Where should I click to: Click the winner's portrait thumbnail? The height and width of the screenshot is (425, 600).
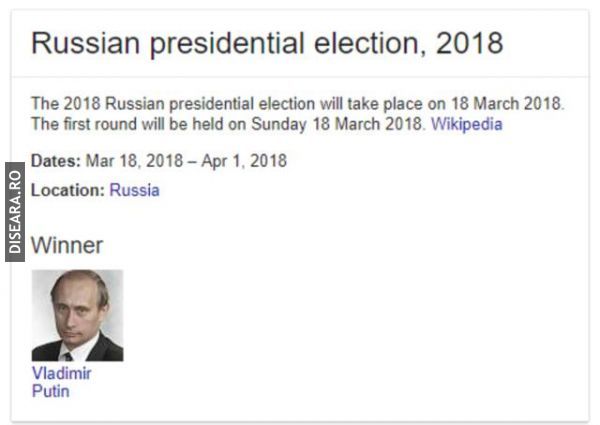[x=77, y=315]
